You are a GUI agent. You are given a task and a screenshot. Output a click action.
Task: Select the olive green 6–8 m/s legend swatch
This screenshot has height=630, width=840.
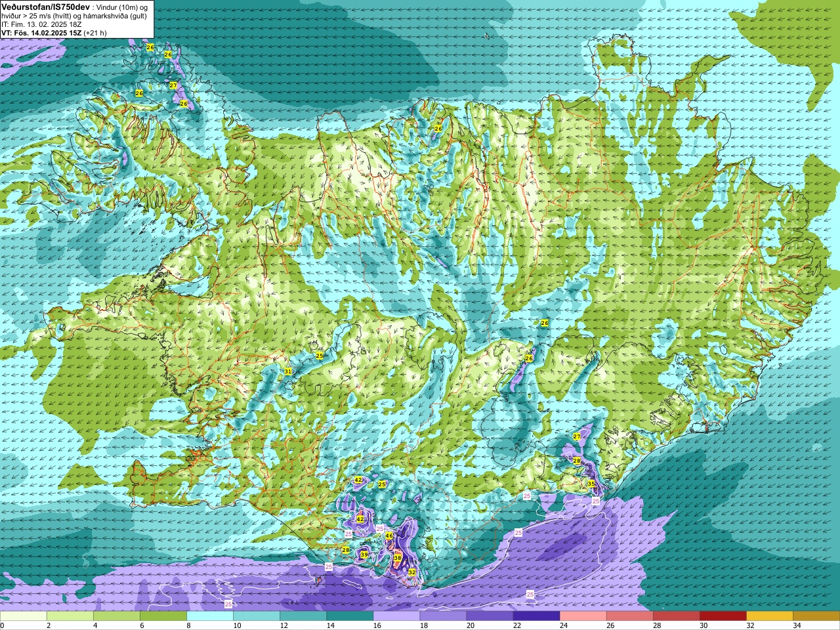click(163, 616)
